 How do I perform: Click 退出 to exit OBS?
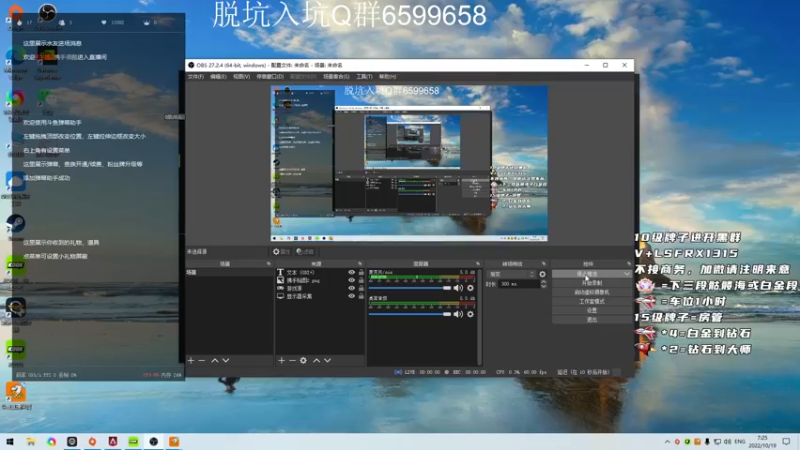coord(592,319)
